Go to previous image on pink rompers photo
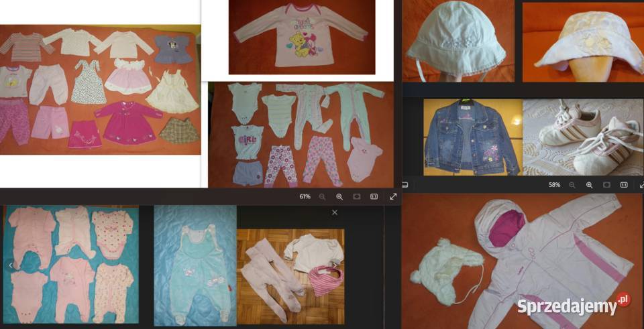The height and width of the screenshot is (329, 644). click(11, 265)
